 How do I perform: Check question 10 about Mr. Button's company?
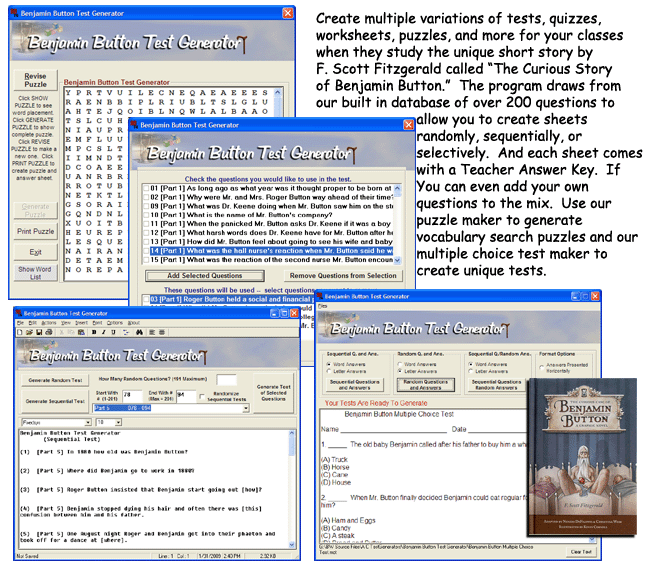[x=146, y=215]
